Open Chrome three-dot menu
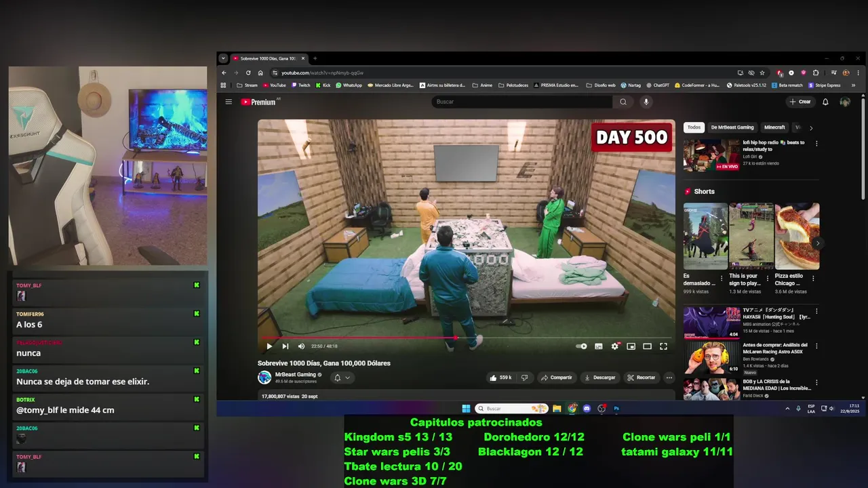The height and width of the screenshot is (488, 868). pyautogui.click(x=858, y=73)
